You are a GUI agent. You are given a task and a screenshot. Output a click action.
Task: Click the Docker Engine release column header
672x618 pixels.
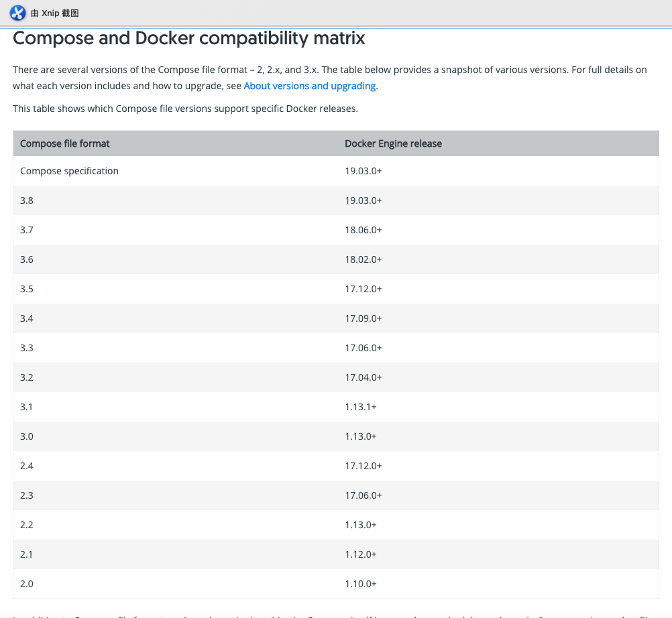click(393, 143)
